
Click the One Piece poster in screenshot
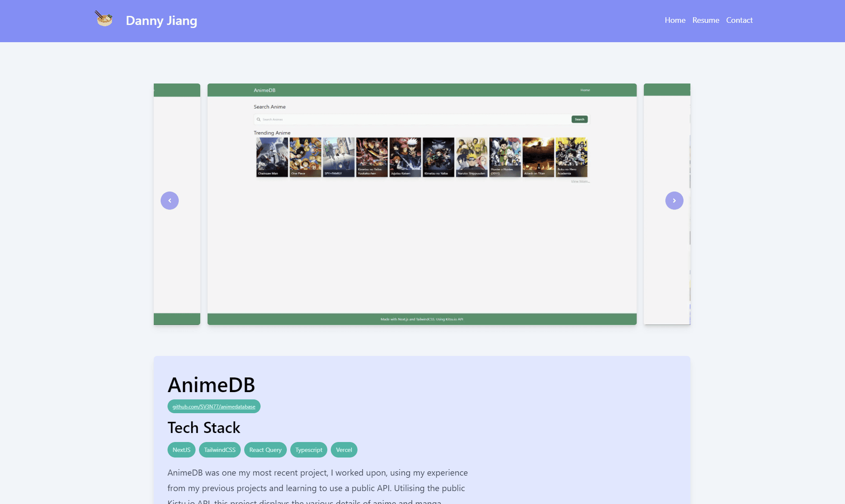pyautogui.click(x=305, y=157)
